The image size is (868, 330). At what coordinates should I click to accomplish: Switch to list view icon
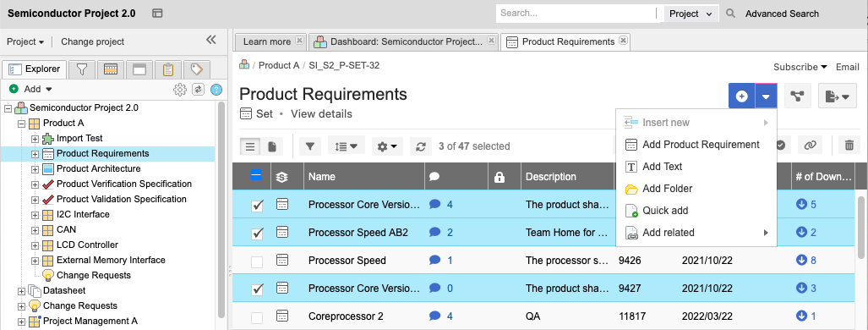pos(250,146)
